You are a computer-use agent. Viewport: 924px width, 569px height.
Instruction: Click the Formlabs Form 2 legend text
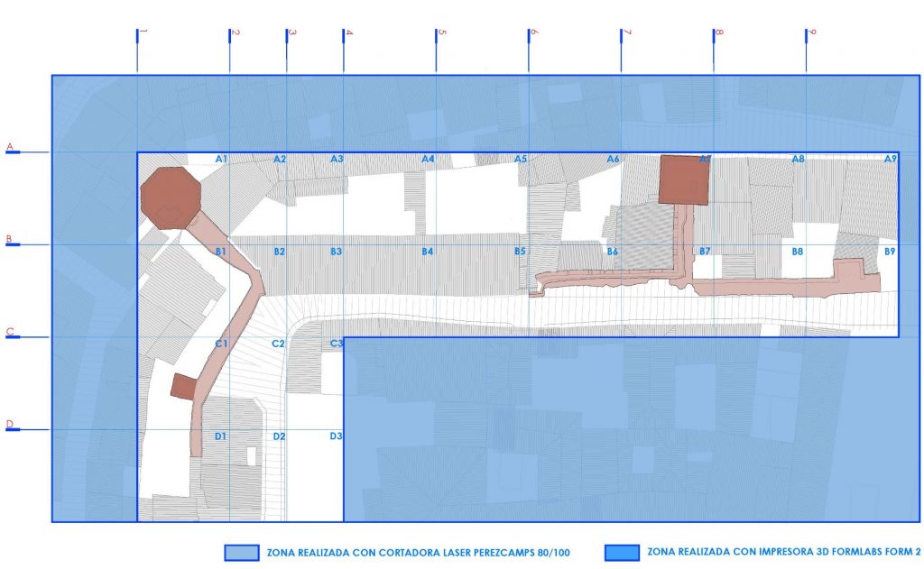(782, 553)
